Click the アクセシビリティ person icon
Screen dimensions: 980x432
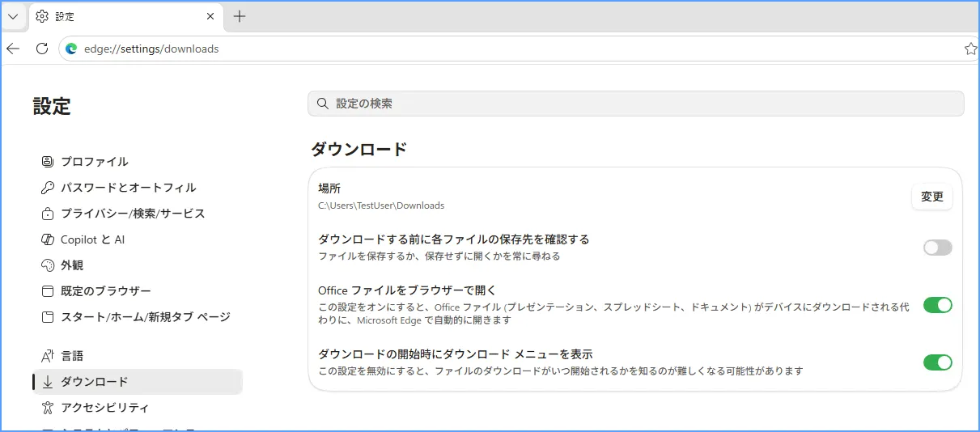47,408
